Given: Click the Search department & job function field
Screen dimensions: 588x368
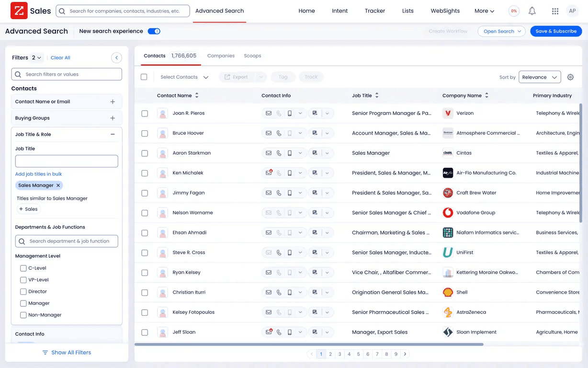Looking at the screenshot, I should (67, 241).
